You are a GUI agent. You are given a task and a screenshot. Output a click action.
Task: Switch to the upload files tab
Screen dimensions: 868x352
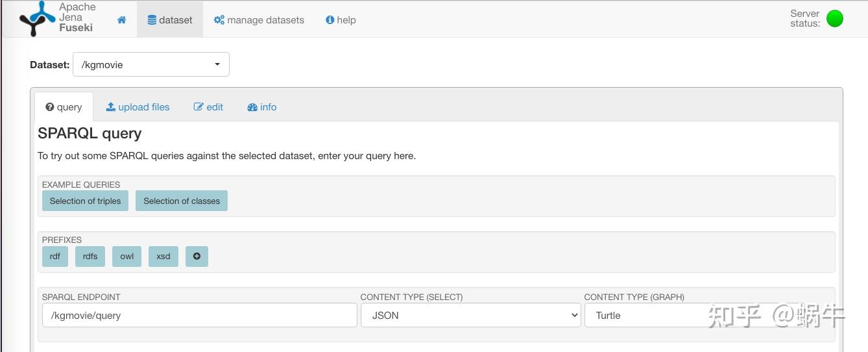[x=138, y=107]
